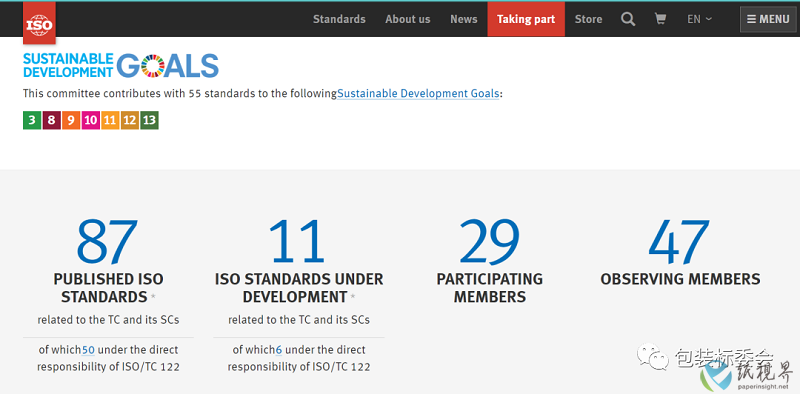Open the 6 under direct responsibility link
This screenshot has height=394, width=800.
[x=279, y=350]
